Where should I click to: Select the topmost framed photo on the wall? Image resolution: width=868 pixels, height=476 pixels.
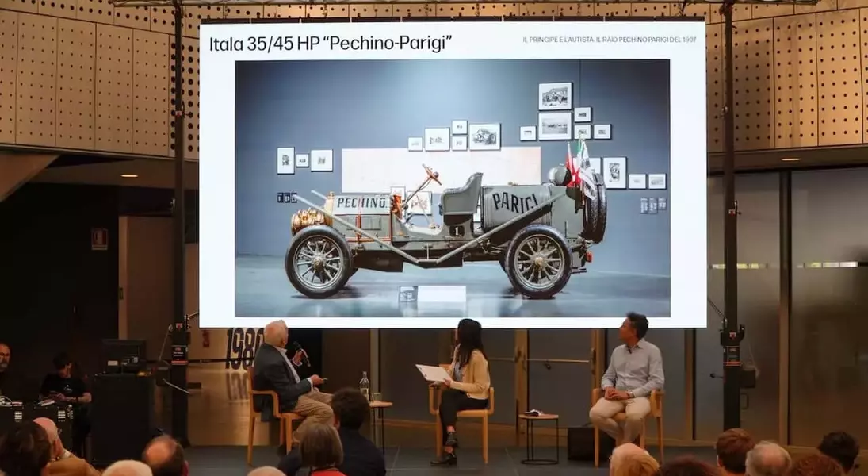[555, 96]
